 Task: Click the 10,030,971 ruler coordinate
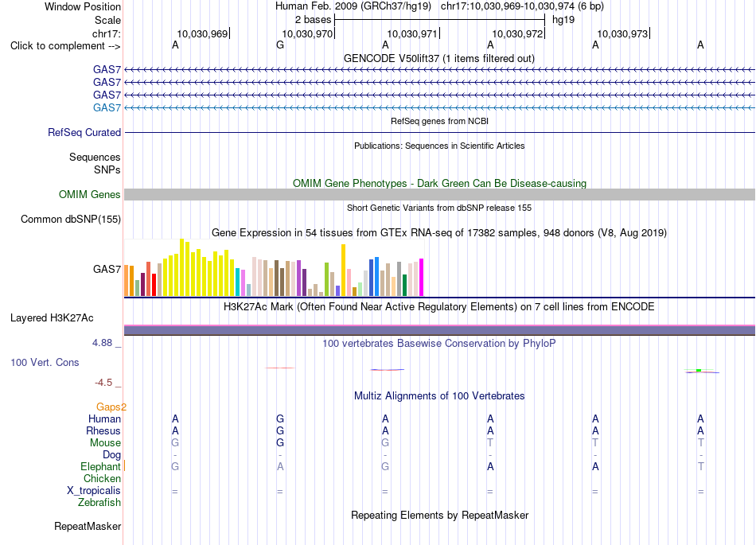[412, 33]
